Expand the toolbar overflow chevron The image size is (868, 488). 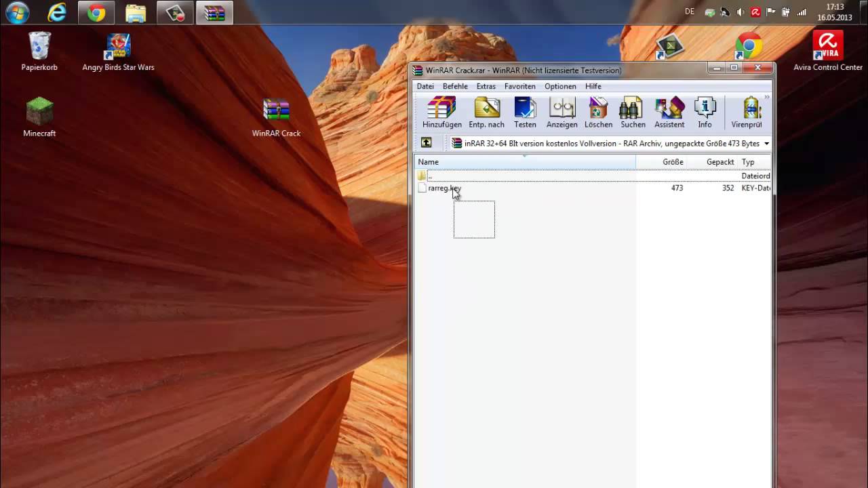(767, 98)
